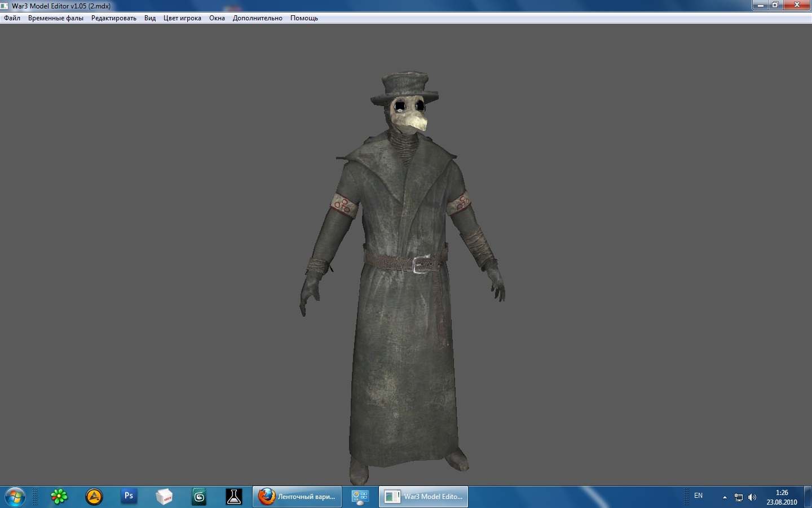812x508 pixels.
Task: Open the Редактировать menu
Action: (x=114, y=18)
